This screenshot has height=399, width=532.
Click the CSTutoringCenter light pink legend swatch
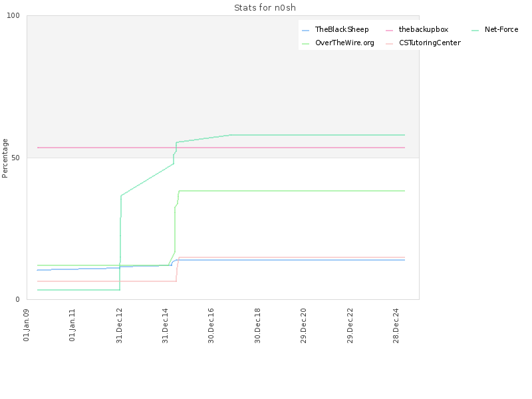click(389, 44)
